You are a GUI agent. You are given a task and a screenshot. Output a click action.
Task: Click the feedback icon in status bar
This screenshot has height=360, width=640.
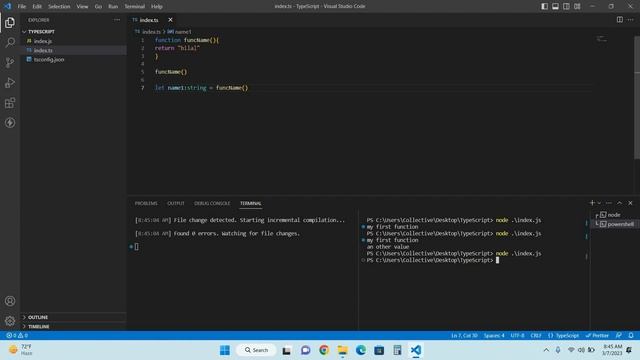point(619,336)
